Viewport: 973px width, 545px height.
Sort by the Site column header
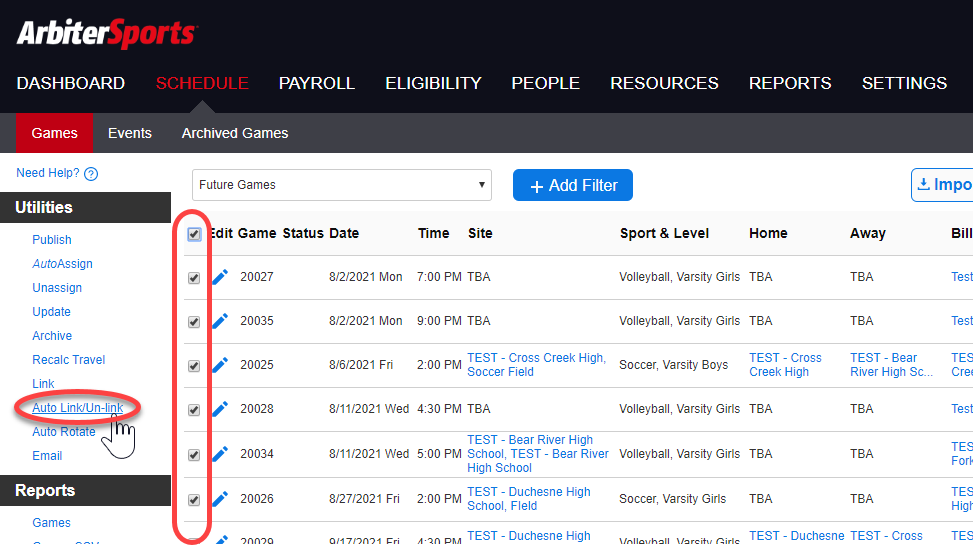(x=480, y=233)
